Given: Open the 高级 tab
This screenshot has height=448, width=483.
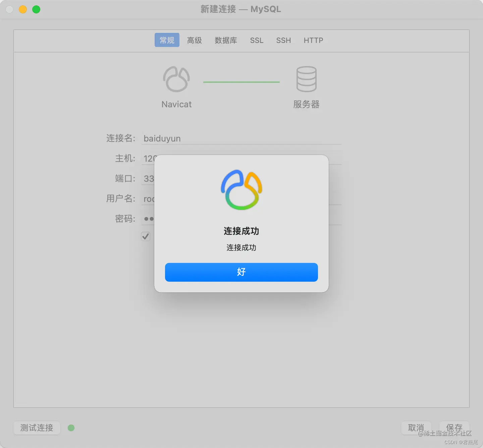Looking at the screenshot, I should coord(195,40).
